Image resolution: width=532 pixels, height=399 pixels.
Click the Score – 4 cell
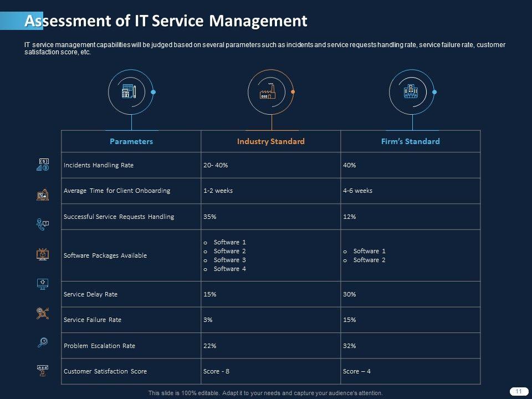411,371
